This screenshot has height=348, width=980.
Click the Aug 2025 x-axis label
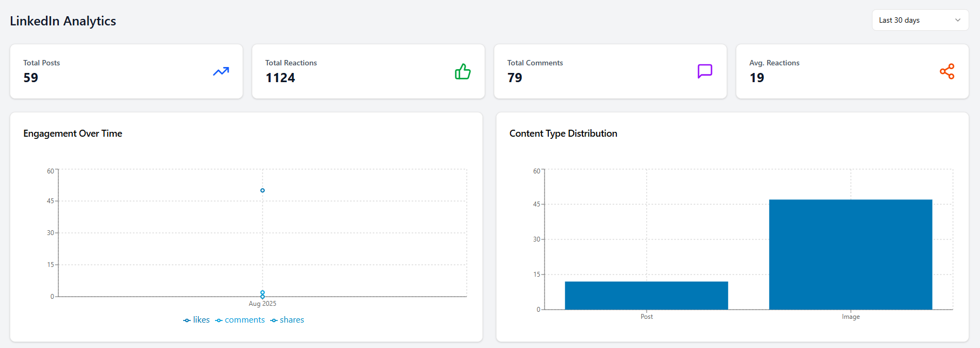[263, 304]
